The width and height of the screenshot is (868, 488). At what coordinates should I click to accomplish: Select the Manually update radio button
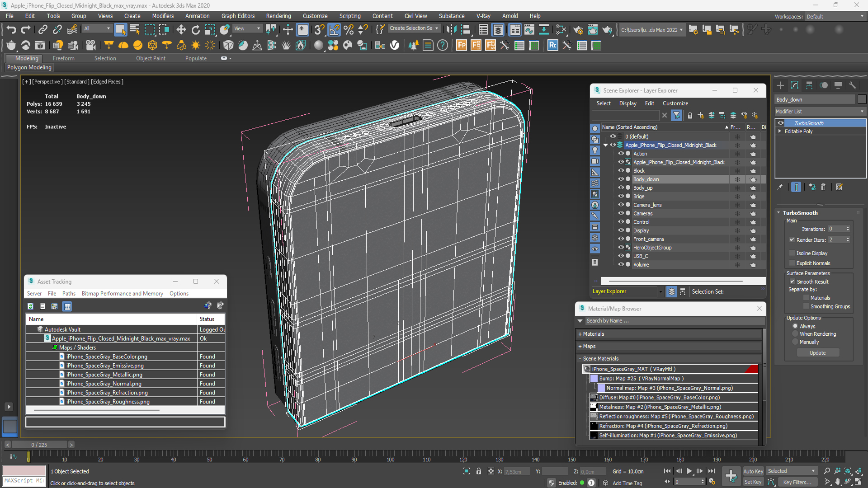[795, 342]
